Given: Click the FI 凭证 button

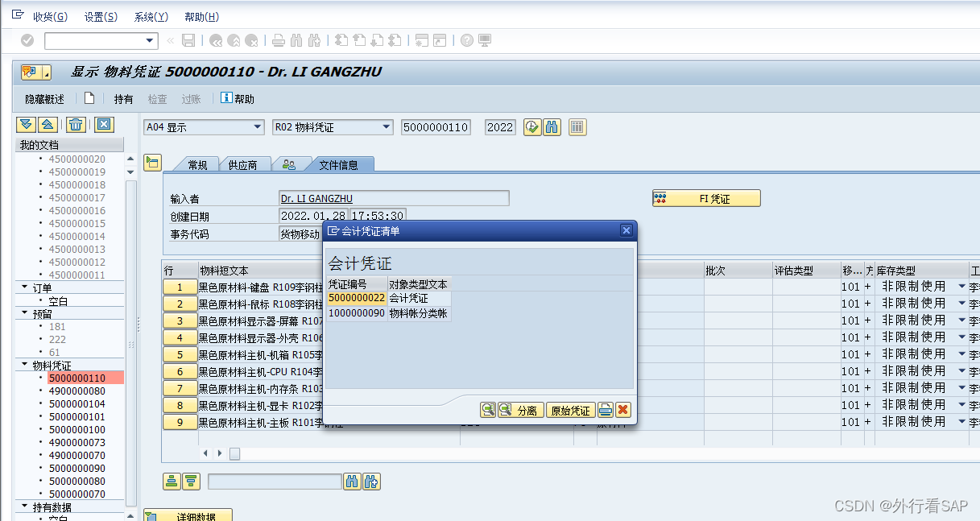Looking at the screenshot, I should tap(705, 198).
